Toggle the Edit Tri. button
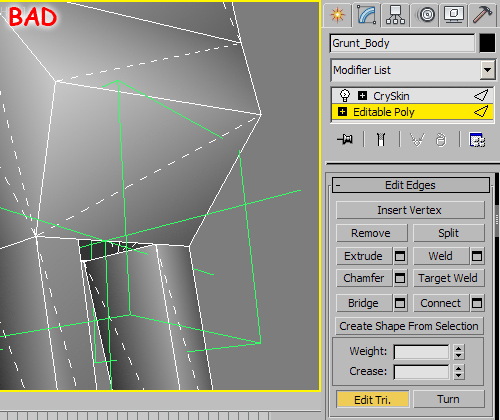Image resolution: width=500 pixels, height=420 pixels. coord(373,399)
